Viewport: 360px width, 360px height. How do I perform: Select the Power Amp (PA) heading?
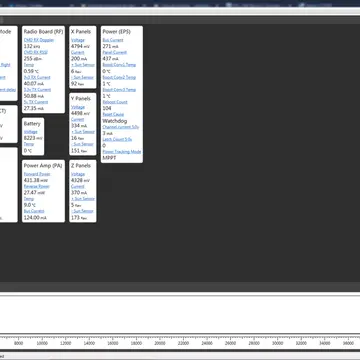tap(43, 166)
